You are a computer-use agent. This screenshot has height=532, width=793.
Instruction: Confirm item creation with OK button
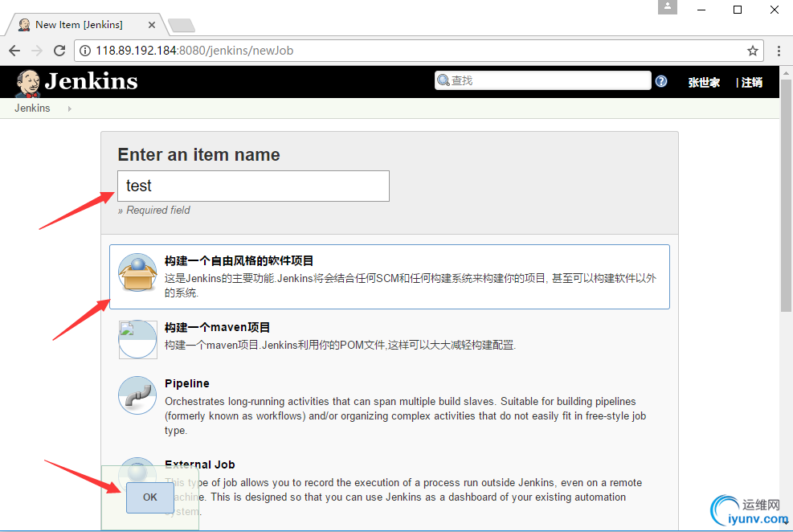pos(149,497)
